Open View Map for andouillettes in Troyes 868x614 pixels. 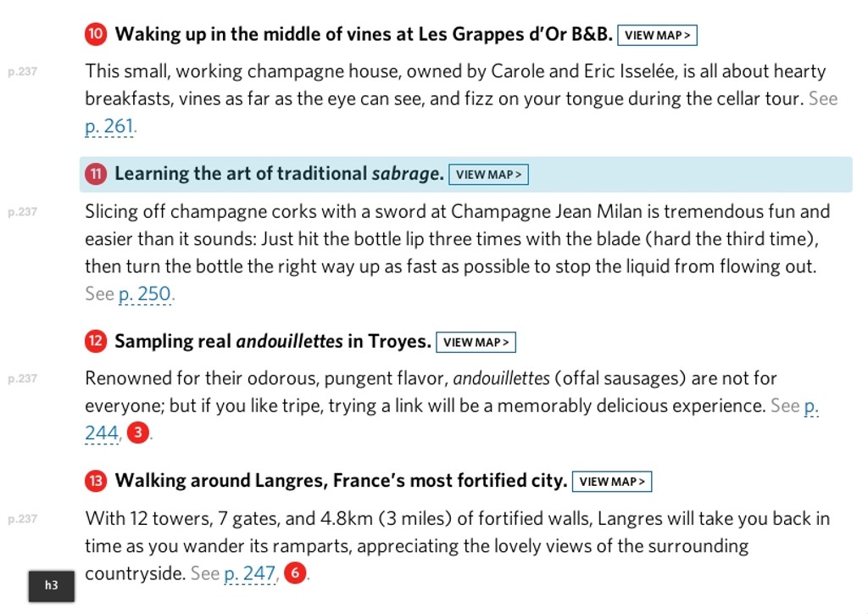click(x=476, y=343)
